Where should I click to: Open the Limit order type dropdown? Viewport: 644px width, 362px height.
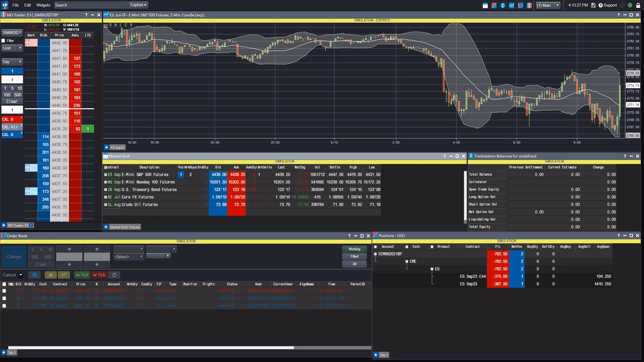pyautogui.click(x=12, y=48)
